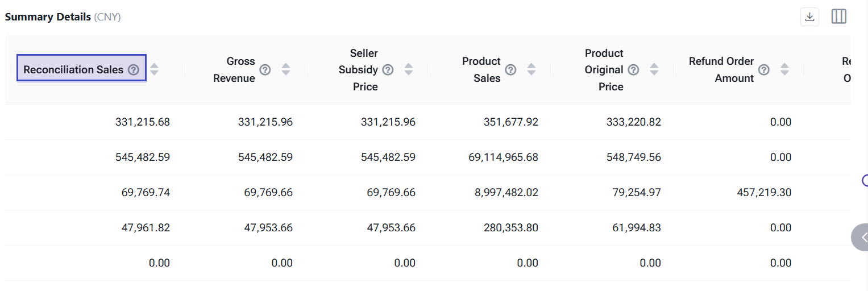
Task: Click the Summary Details title
Action: [x=48, y=17]
